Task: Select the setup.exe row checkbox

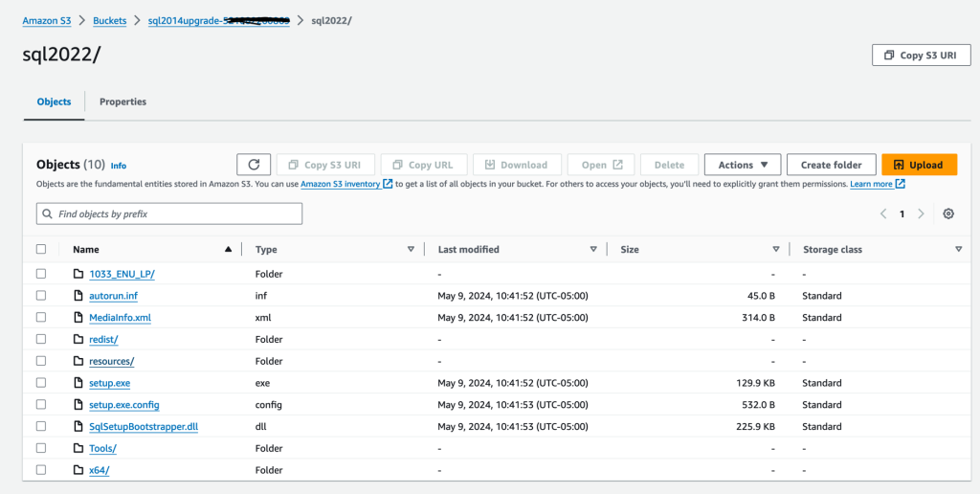Action: pos(41,383)
